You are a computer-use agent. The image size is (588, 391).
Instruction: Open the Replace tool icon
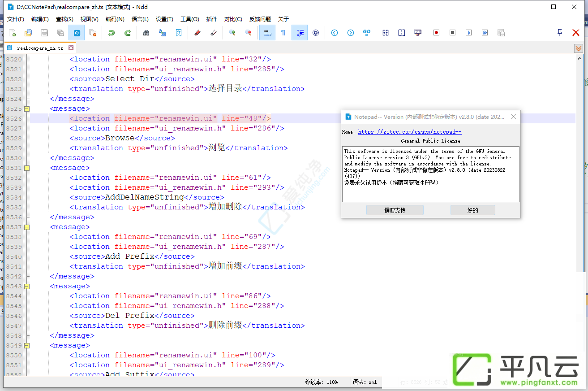(163, 33)
